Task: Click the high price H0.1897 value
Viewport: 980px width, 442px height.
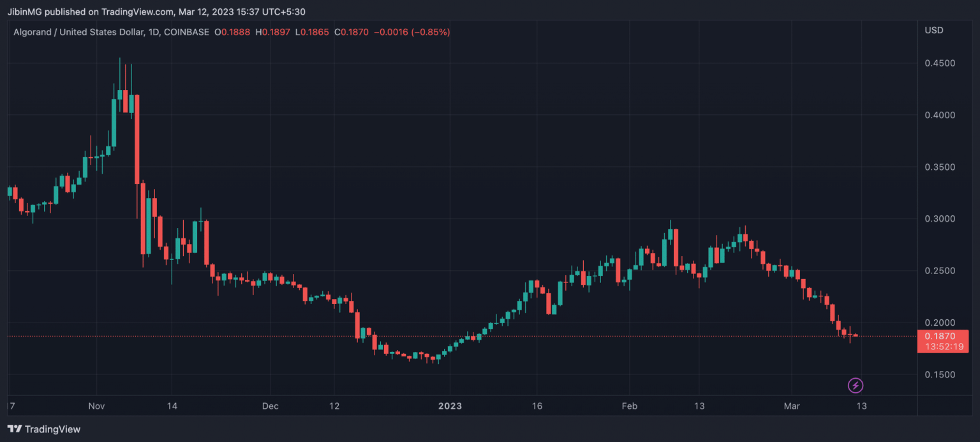Action: pyautogui.click(x=273, y=32)
